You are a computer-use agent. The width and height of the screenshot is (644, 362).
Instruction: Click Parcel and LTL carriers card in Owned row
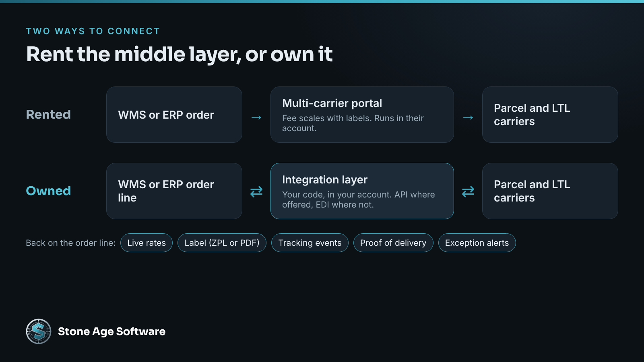pyautogui.click(x=550, y=191)
